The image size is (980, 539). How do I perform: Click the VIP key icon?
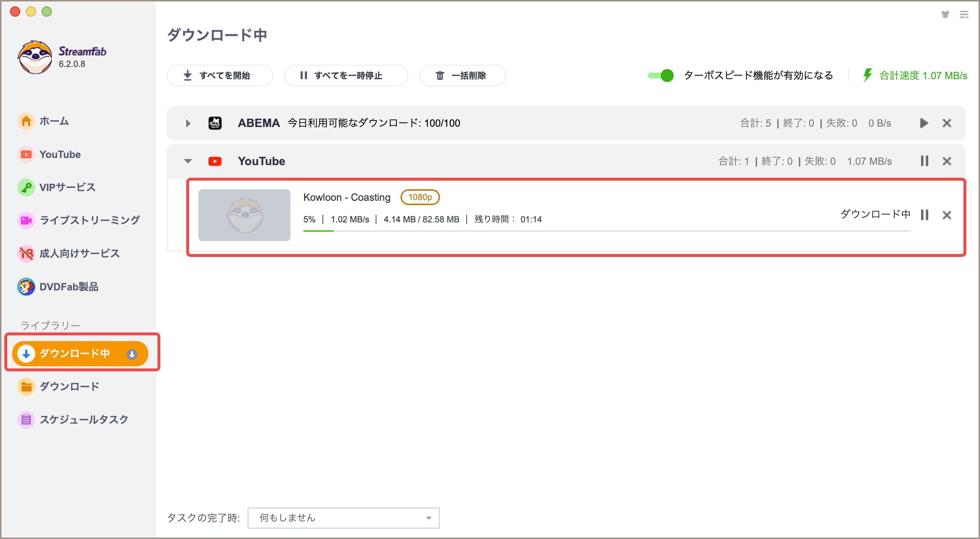pyautogui.click(x=26, y=187)
